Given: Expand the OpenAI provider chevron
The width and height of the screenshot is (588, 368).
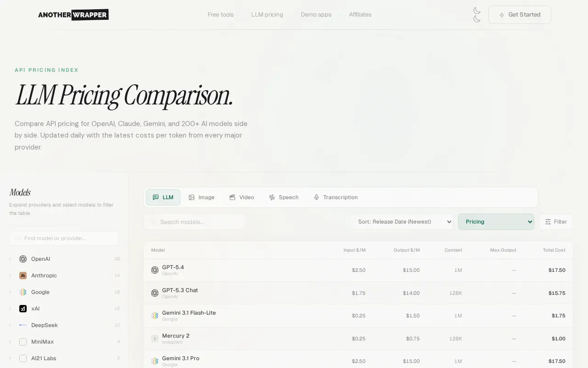Looking at the screenshot, I should (10, 259).
